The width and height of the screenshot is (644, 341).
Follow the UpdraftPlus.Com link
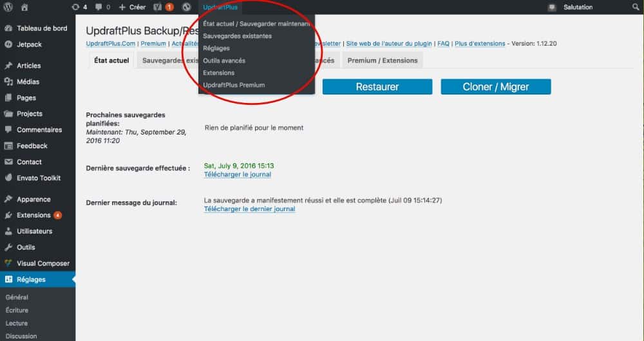[111, 44]
